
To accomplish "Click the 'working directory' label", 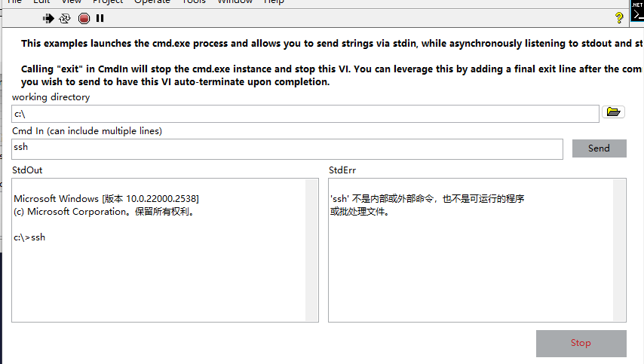I will tap(51, 97).
